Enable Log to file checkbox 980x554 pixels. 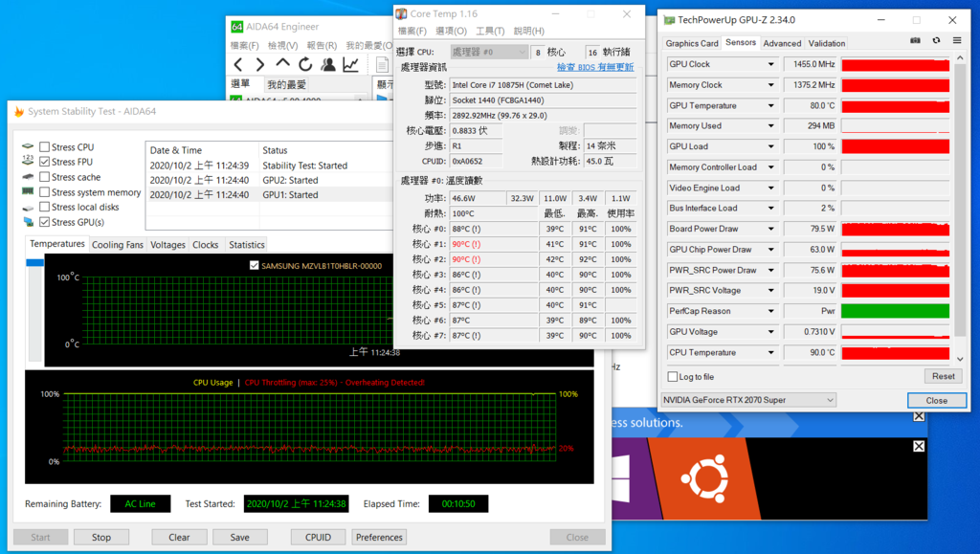(673, 377)
